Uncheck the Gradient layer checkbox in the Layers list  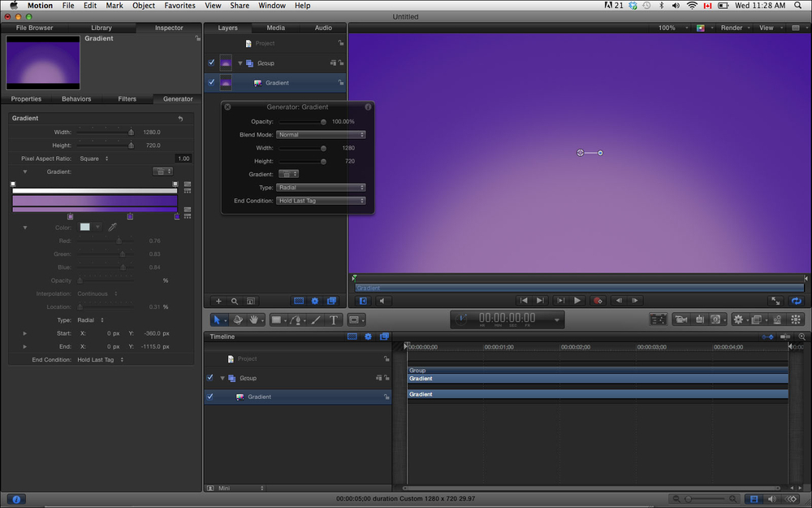[x=211, y=82]
